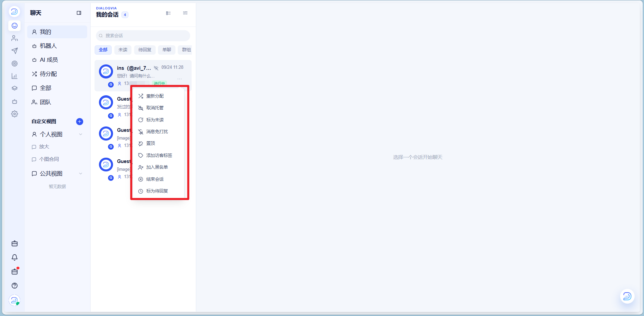
Task: Open the briefcase icon above the bell
Action: 14,244
